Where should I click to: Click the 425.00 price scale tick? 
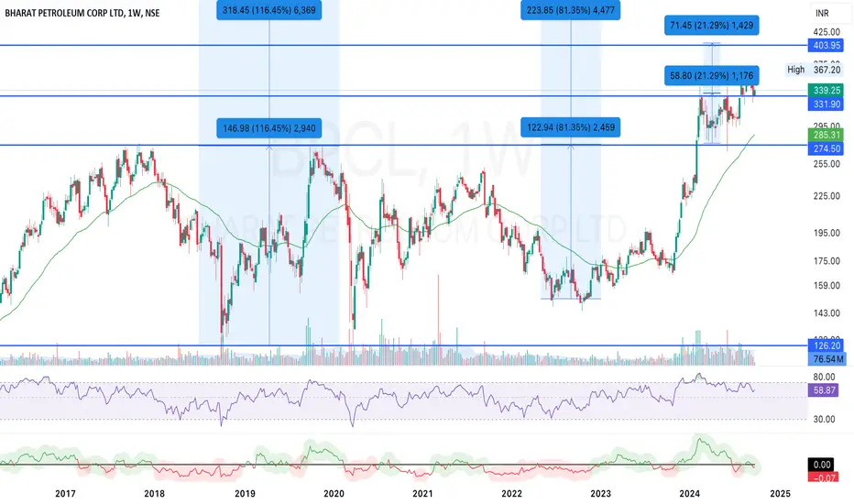pyautogui.click(x=827, y=32)
